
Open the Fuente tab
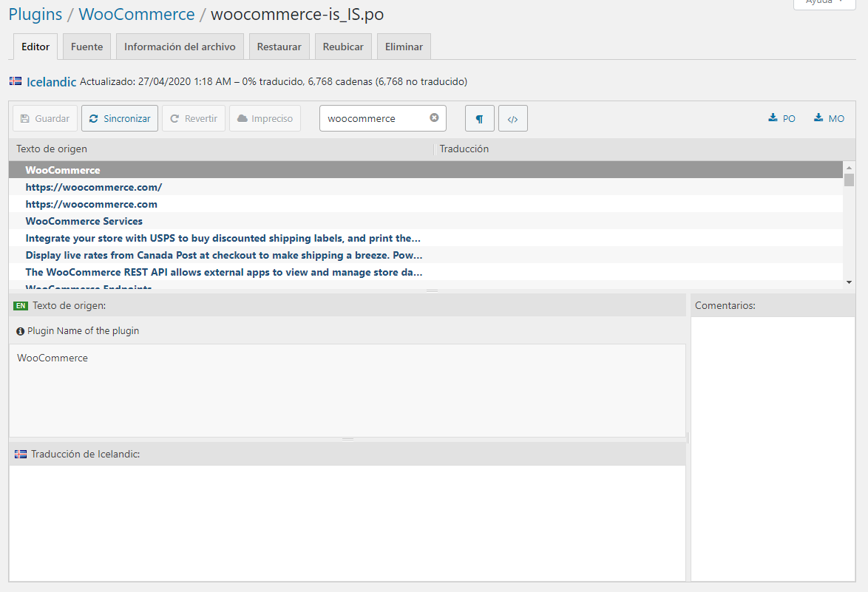[x=87, y=47]
